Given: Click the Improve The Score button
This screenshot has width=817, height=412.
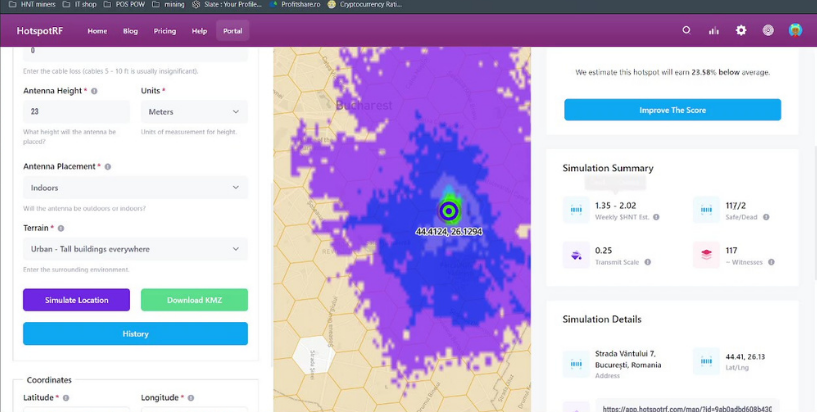Looking at the screenshot, I should (x=672, y=110).
